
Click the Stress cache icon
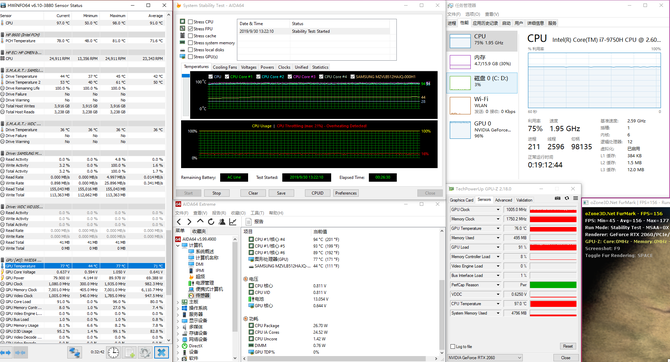pos(182,35)
